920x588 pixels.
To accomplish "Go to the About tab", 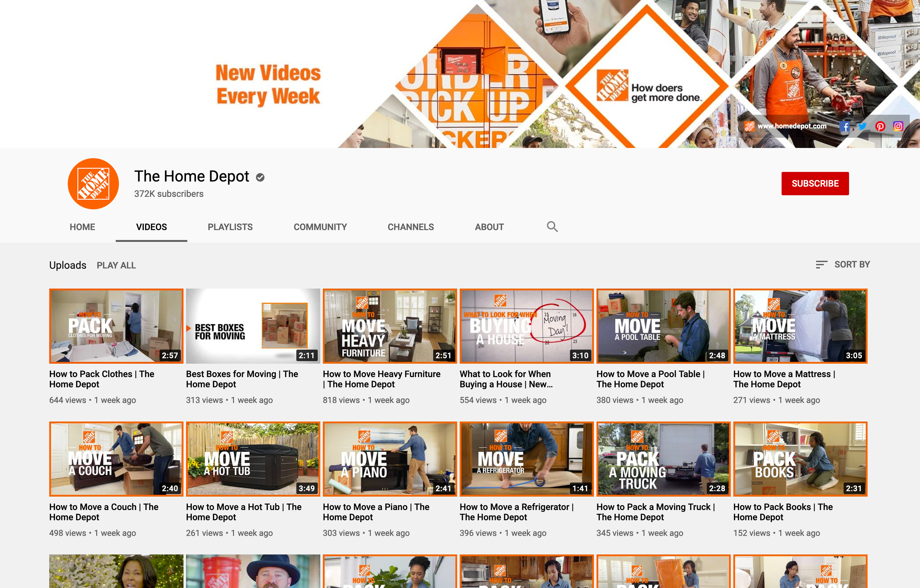I will [489, 227].
